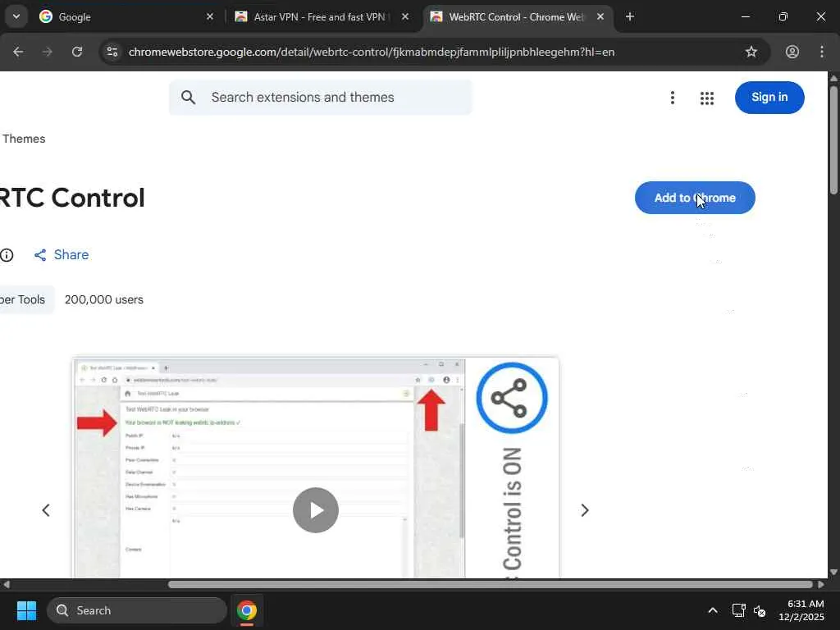Open the Google apps grid
The height and width of the screenshot is (630, 840).
click(706, 98)
